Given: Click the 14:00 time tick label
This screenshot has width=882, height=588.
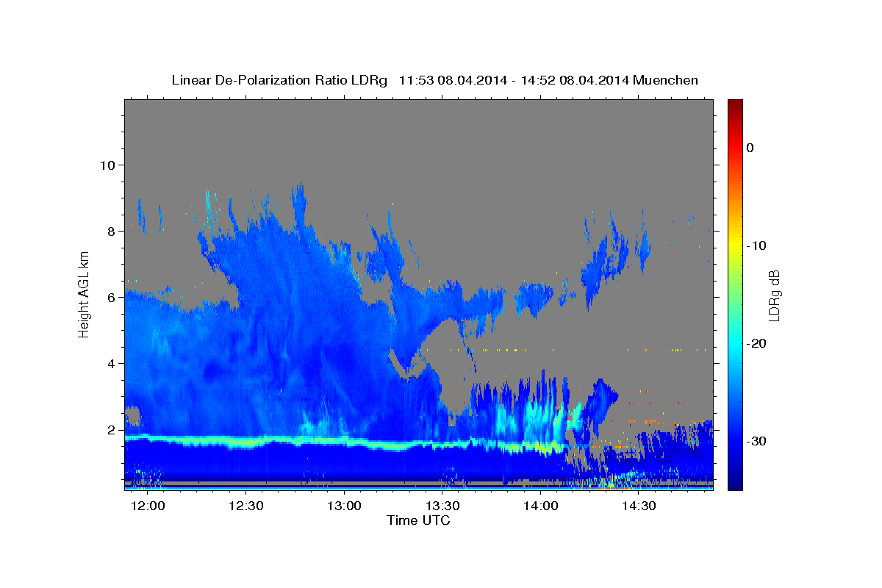Looking at the screenshot, I should [541, 506].
